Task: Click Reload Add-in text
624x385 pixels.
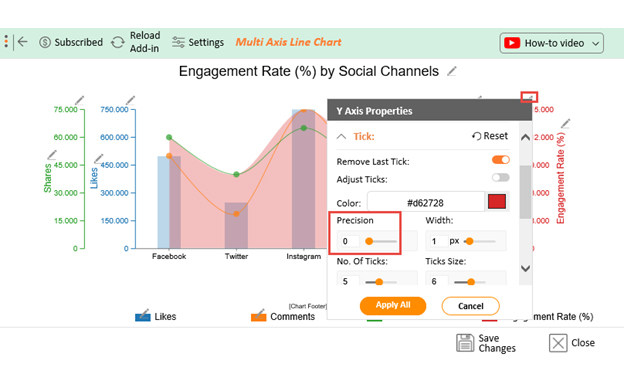Action: 145,42
